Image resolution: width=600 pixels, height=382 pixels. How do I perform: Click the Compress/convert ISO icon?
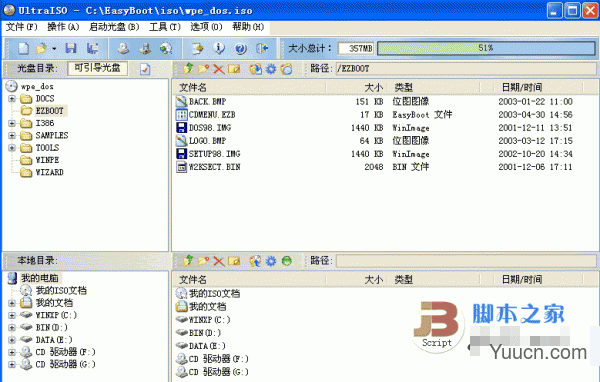tap(166, 48)
